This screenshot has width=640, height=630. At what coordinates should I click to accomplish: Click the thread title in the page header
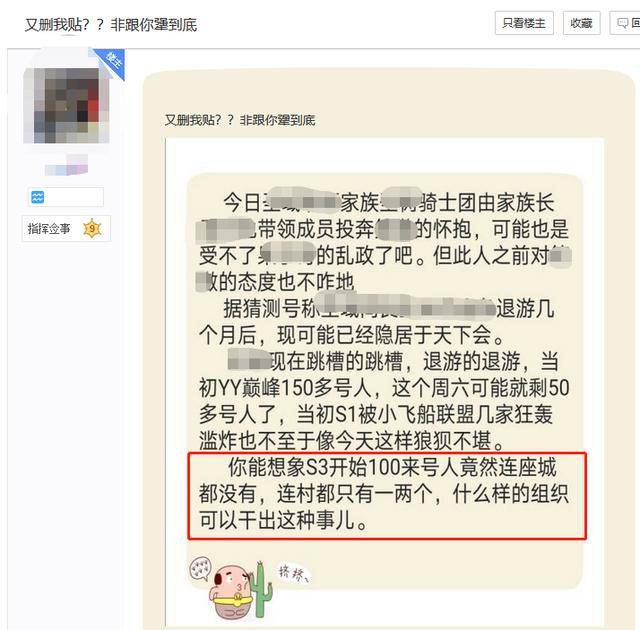click(x=111, y=25)
